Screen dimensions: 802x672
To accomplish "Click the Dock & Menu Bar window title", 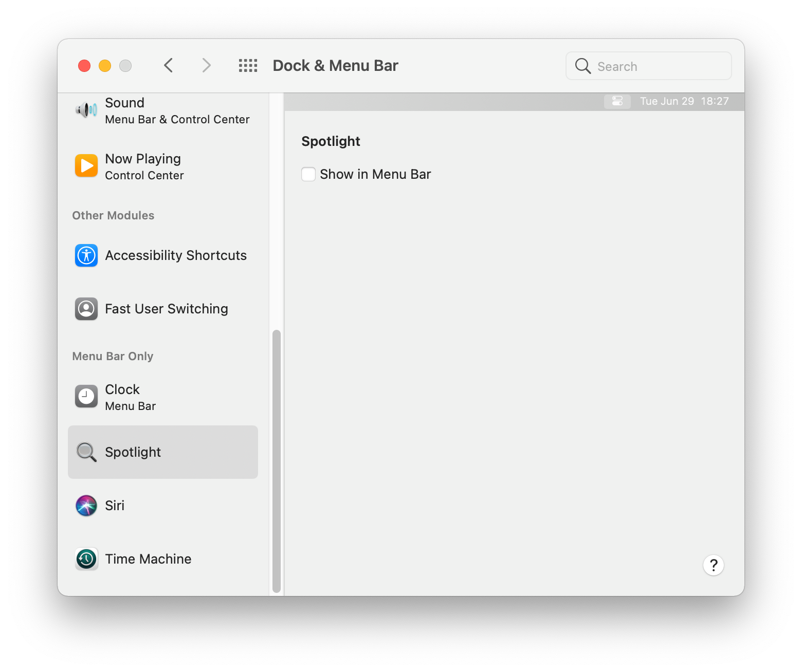I will (x=335, y=66).
